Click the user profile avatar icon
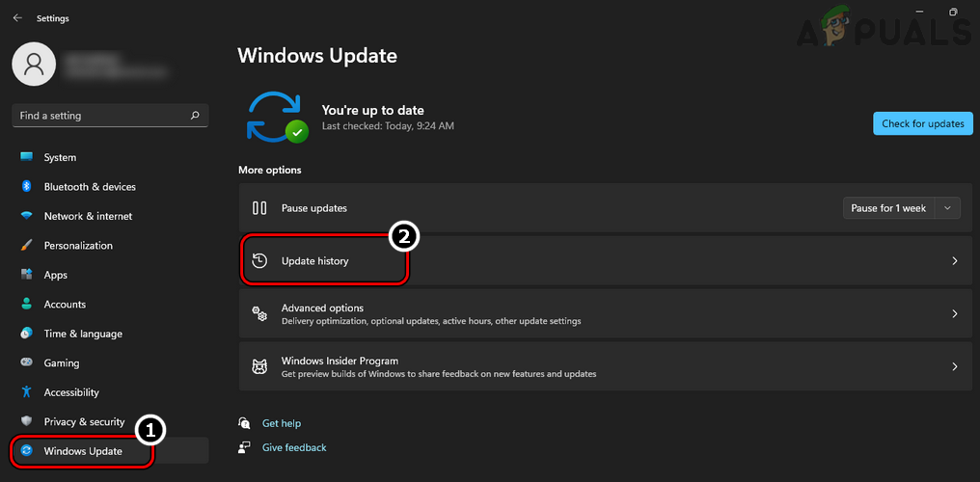Screen dimensions: 980x482 tap(35, 64)
